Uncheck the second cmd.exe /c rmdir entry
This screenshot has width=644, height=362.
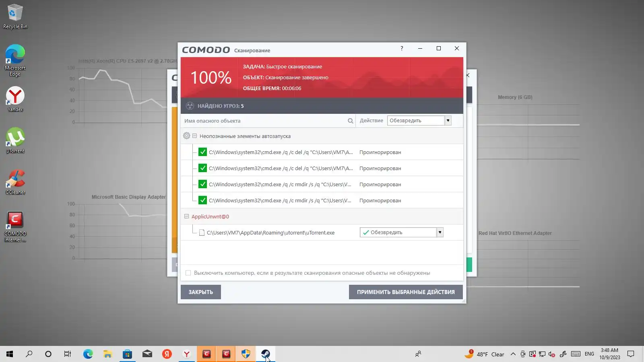click(x=202, y=200)
